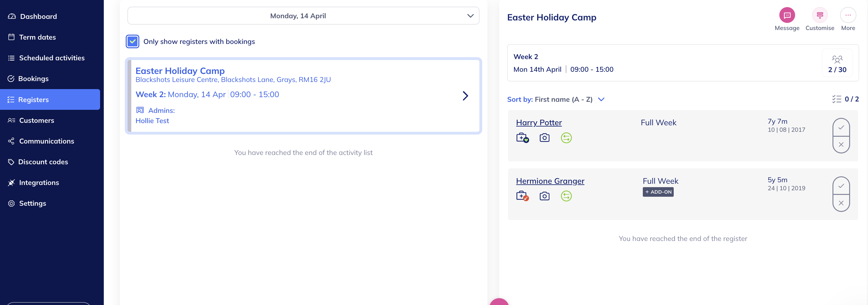The image size is (868, 305).
Task: Mark Hermione Granger as absent
Action: point(841,203)
